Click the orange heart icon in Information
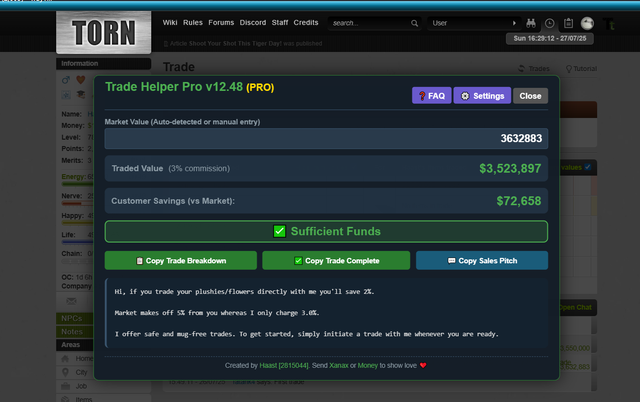640x402 pixels. [x=81, y=80]
